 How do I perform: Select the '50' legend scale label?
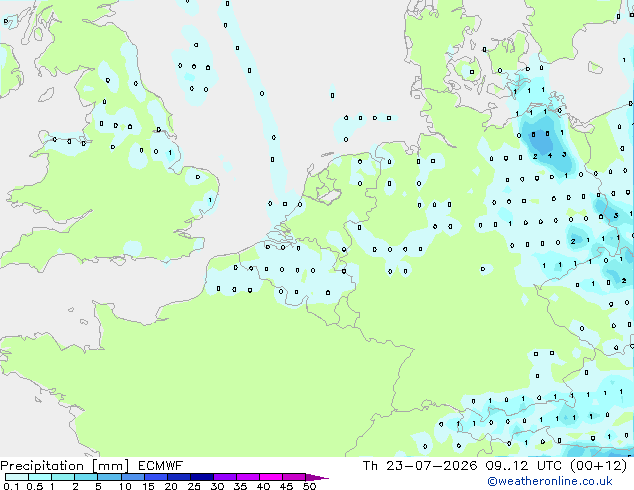pos(310,486)
